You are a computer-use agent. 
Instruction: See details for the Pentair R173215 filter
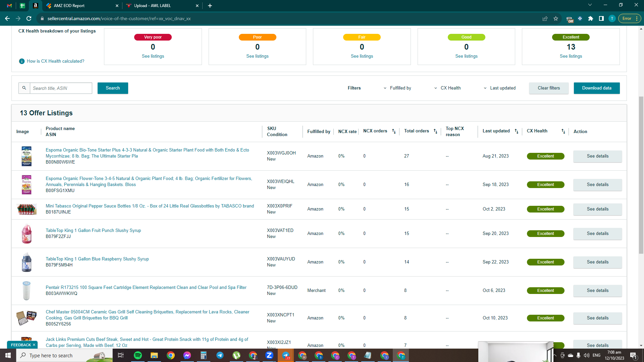coord(598,291)
